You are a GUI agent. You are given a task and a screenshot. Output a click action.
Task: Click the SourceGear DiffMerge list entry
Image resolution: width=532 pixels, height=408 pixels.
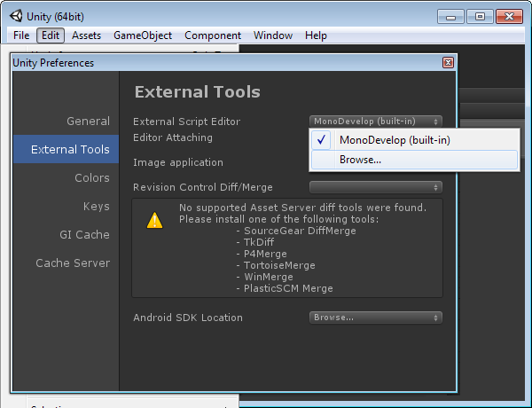tap(300, 231)
